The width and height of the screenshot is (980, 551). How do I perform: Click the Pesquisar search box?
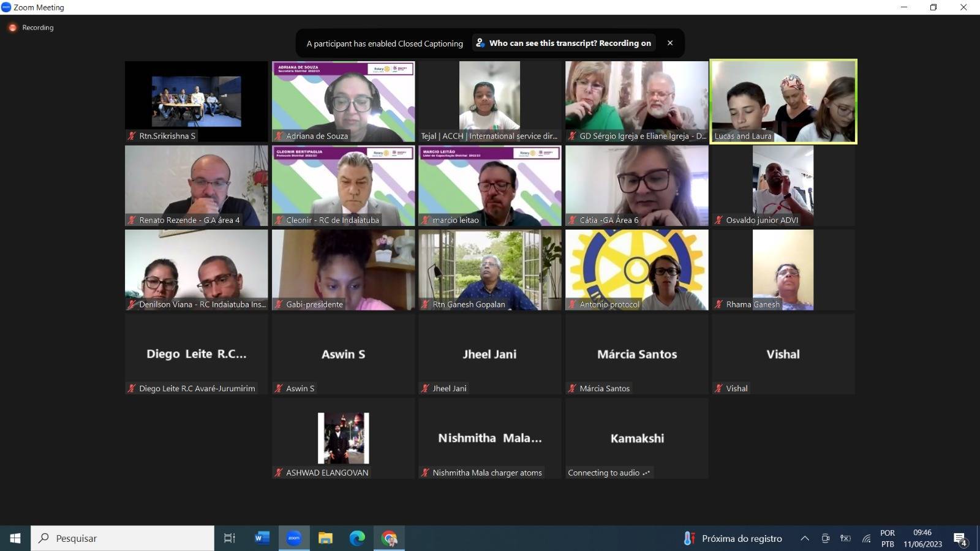[123, 538]
